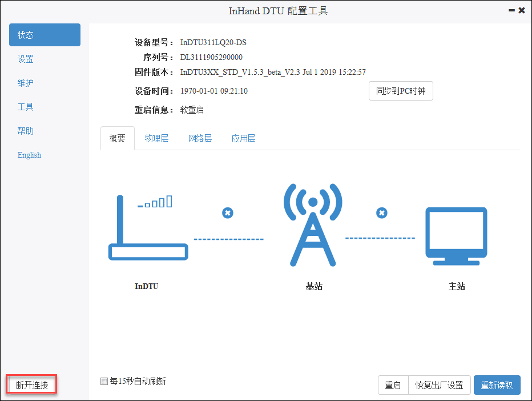Screen dimensions: 532x401
Task: Click the device time 1970-01-01 09:21:10
Action: point(214,91)
